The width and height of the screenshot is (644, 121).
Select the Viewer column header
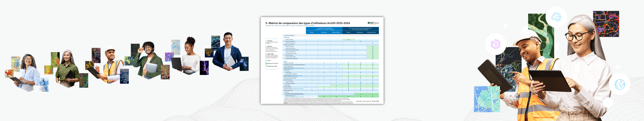312,32
